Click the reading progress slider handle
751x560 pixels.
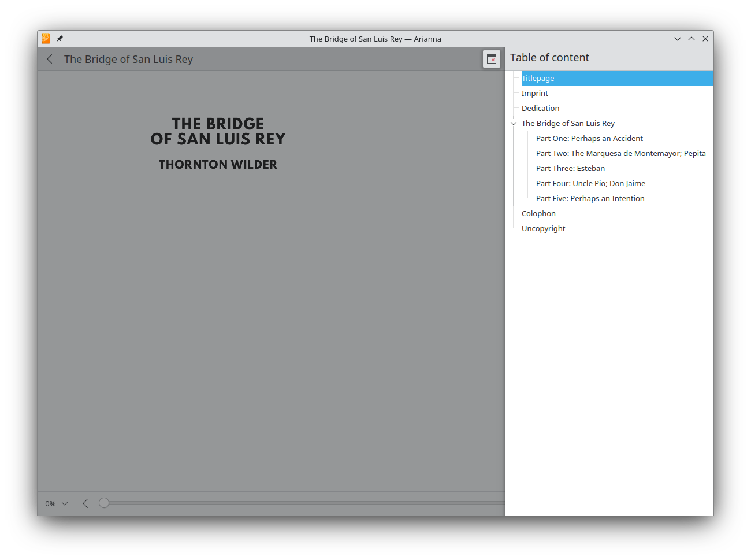click(104, 503)
